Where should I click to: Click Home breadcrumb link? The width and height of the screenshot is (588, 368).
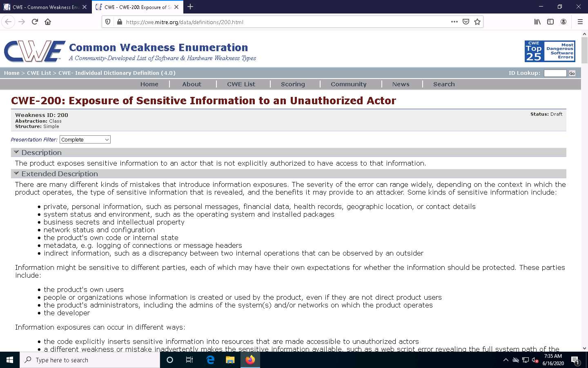point(12,73)
